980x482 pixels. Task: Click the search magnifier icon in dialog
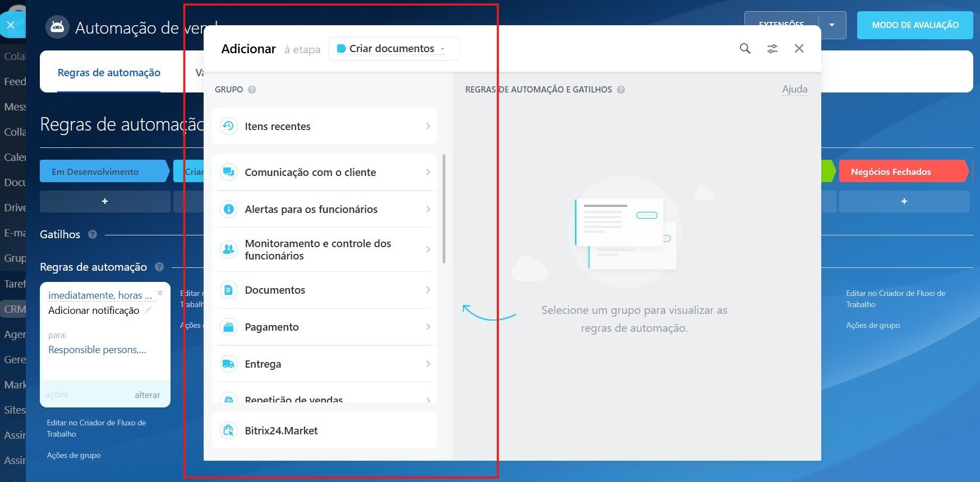click(744, 49)
